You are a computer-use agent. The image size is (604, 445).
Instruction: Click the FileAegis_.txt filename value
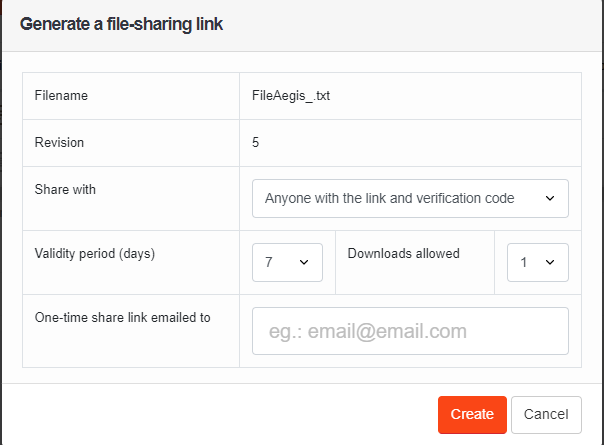(x=291, y=96)
